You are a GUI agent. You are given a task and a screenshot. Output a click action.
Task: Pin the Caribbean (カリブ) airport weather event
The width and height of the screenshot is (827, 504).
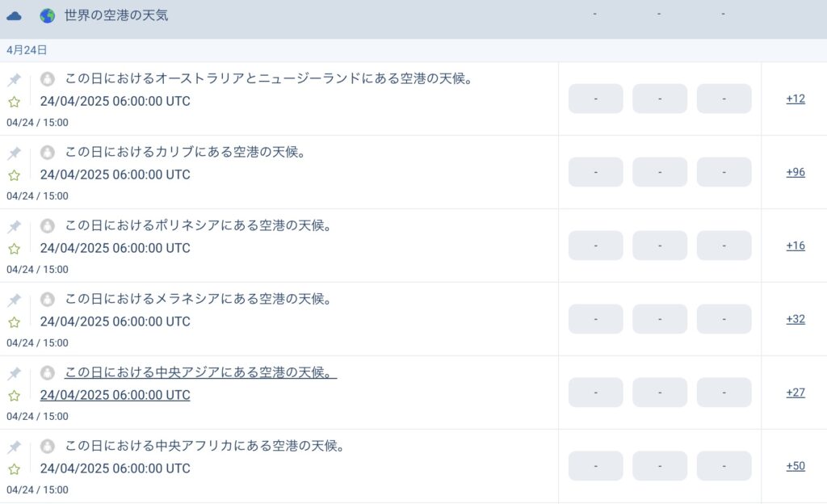coord(15,153)
